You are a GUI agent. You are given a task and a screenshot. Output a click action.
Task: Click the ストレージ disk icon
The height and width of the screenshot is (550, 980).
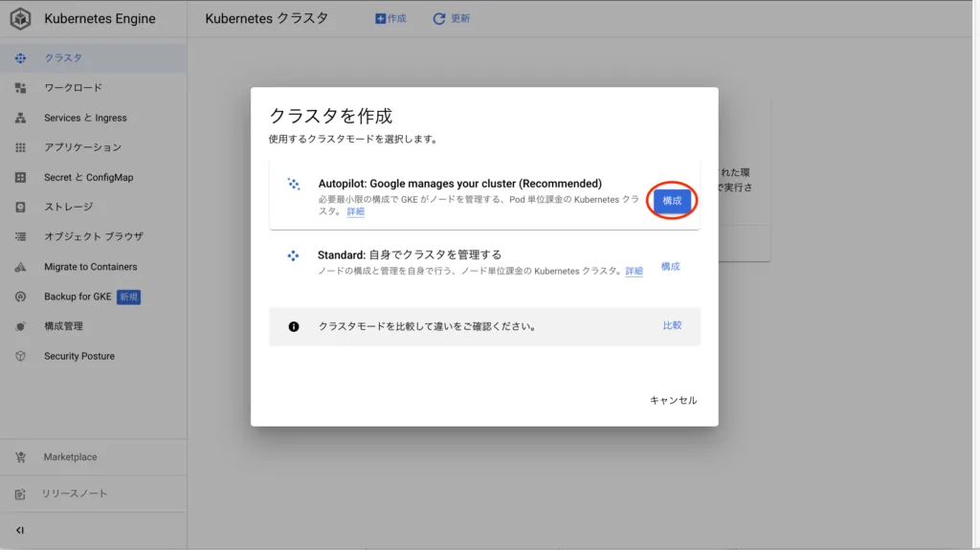[21, 207]
